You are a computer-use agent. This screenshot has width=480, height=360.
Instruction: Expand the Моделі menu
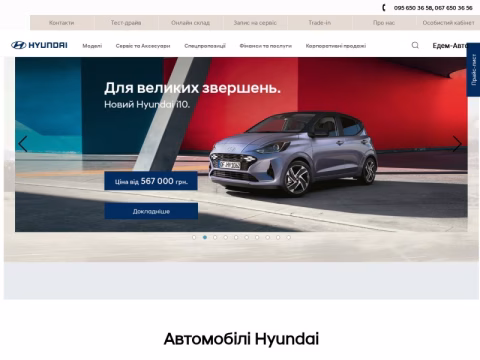click(x=92, y=46)
